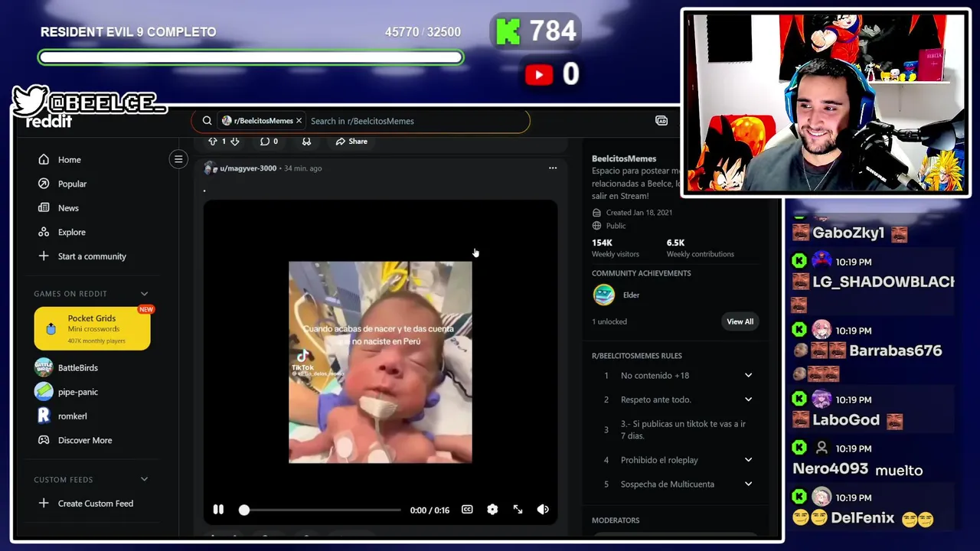This screenshot has width=980, height=551.
Task: Remove the r/BeelcitosMemes search filter
Action: pyautogui.click(x=299, y=121)
